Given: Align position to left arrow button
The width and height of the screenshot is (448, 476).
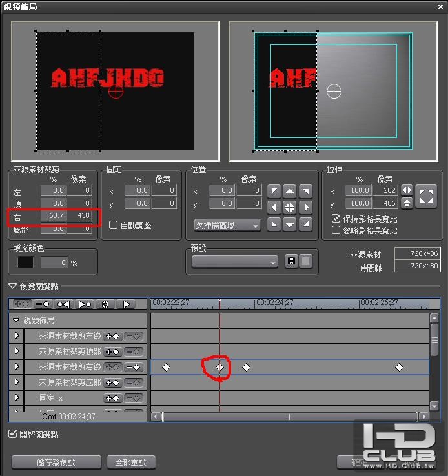Looking at the screenshot, I should coord(274,207).
